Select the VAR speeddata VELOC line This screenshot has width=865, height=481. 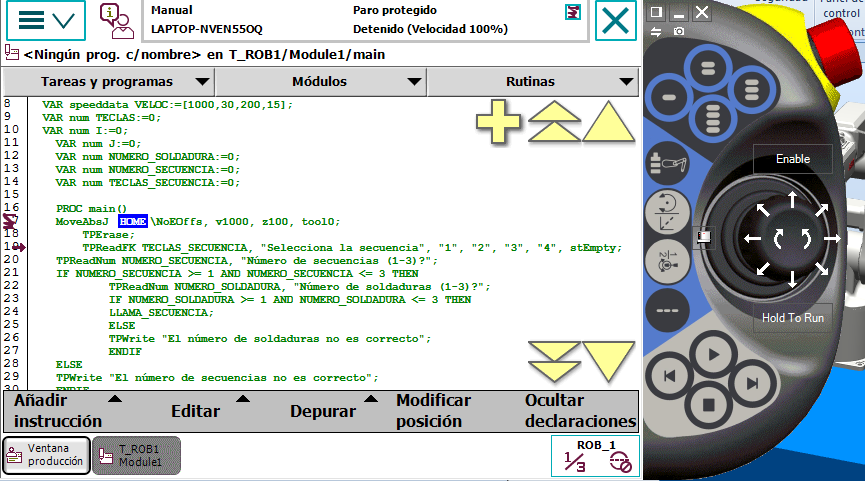[167, 105]
